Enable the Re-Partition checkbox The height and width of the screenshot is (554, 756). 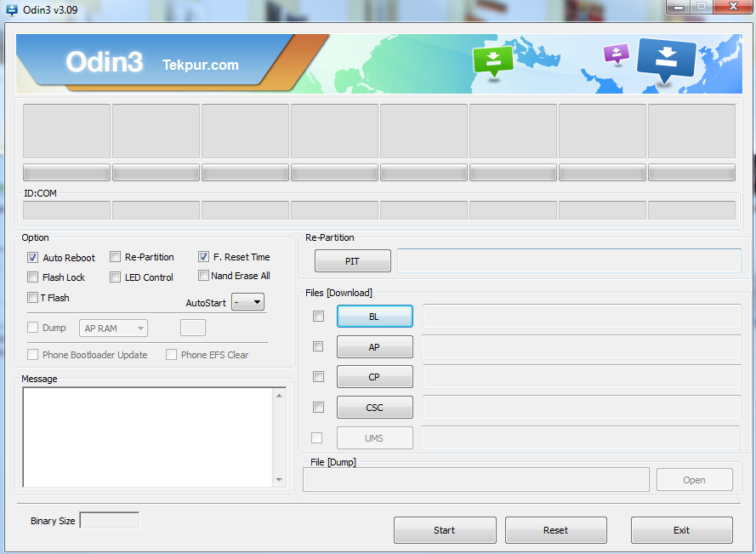point(116,257)
